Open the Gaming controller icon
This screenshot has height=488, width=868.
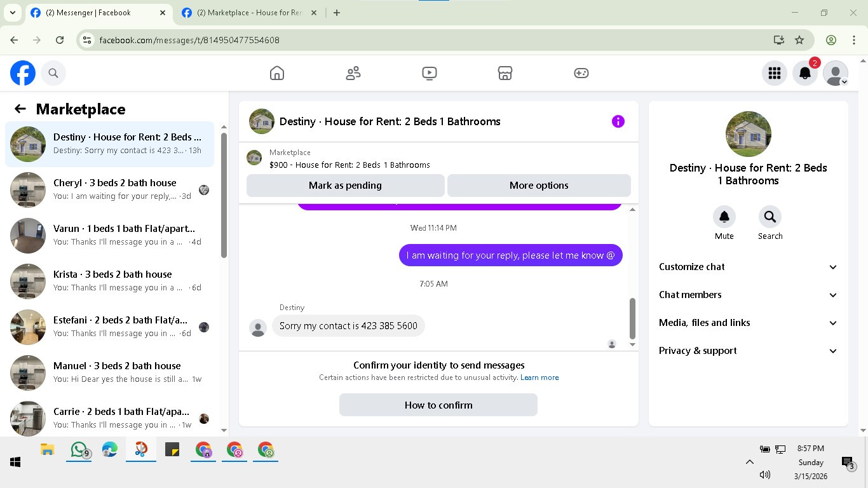[x=581, y=73]
